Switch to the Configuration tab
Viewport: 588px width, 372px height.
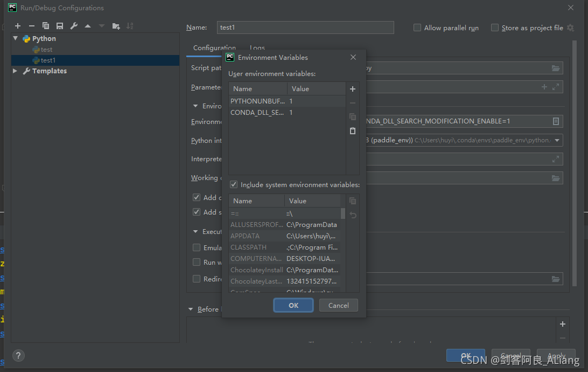[x=214, y=48]
